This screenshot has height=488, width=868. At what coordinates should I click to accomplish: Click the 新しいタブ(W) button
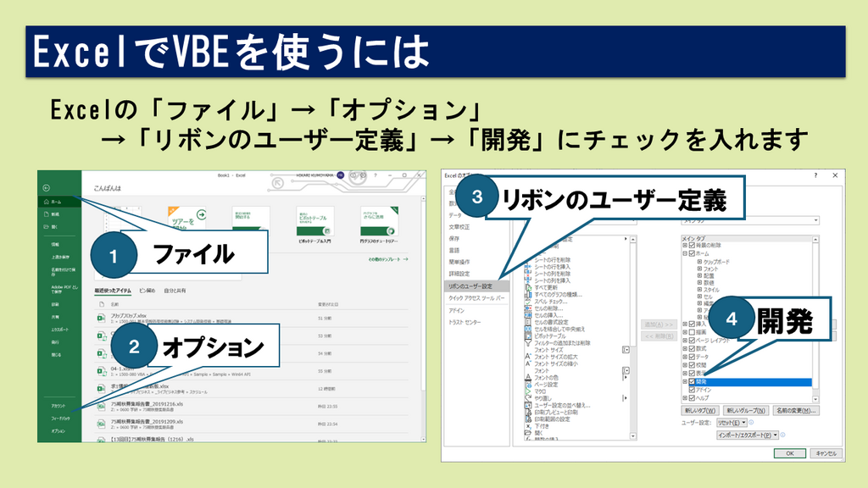click(700, 411)
